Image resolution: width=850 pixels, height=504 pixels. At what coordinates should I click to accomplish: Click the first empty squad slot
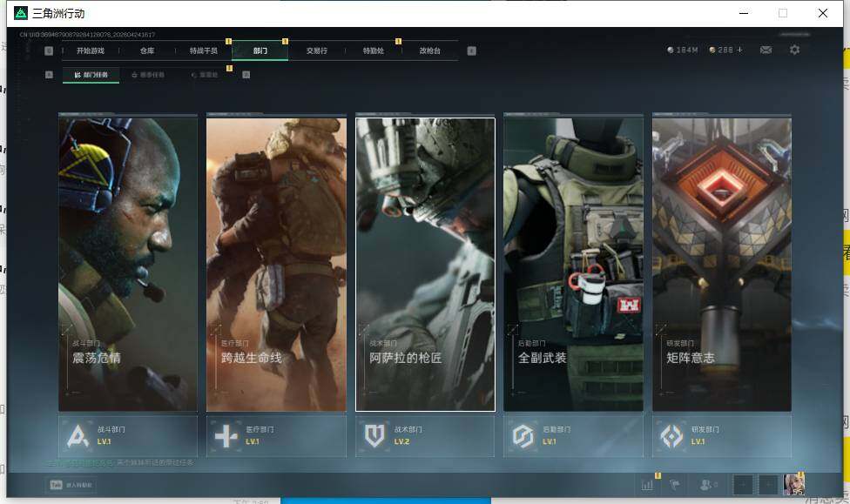coord(743,485)
